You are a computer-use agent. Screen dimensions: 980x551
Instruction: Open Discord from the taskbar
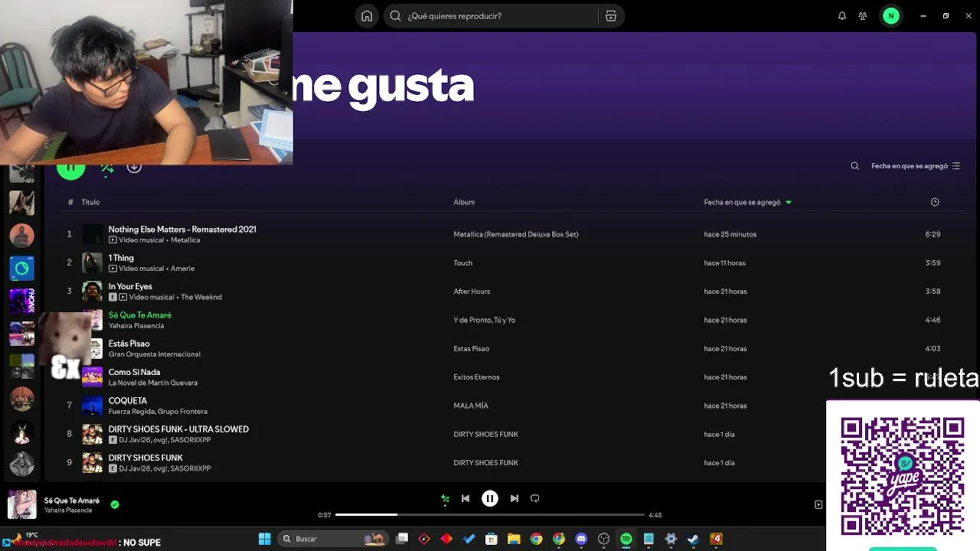[x=581, y=539]
